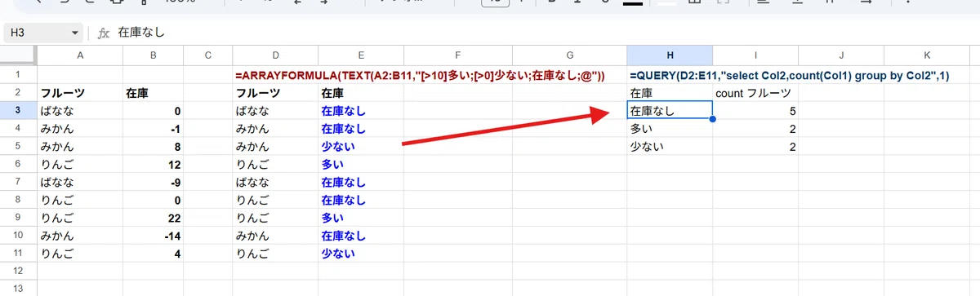
Task: Select column E header
Action: coord(361,55)
